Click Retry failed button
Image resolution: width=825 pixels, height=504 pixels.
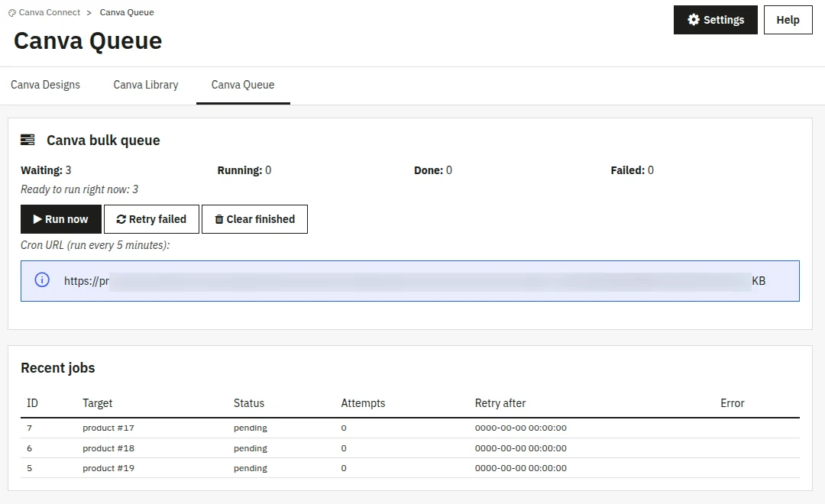[x=151, y=219]
